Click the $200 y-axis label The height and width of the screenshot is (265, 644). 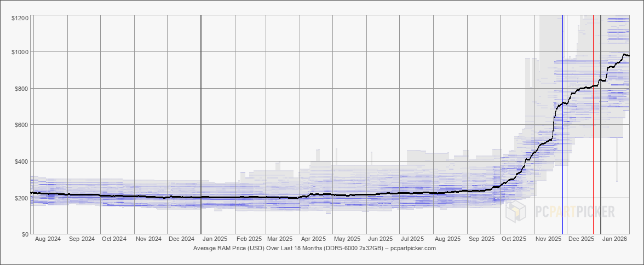coord(21,198)
